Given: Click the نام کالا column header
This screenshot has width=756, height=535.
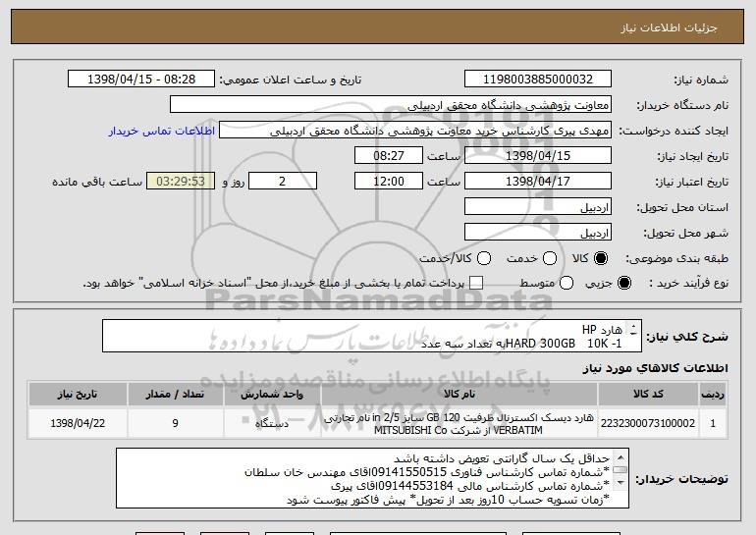Looking at the screenshot, I should point(459,395).
